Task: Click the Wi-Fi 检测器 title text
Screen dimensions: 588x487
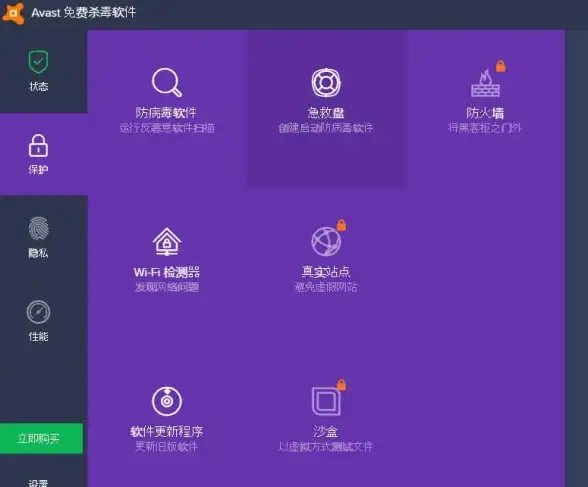Action: (x=166, y=272)
